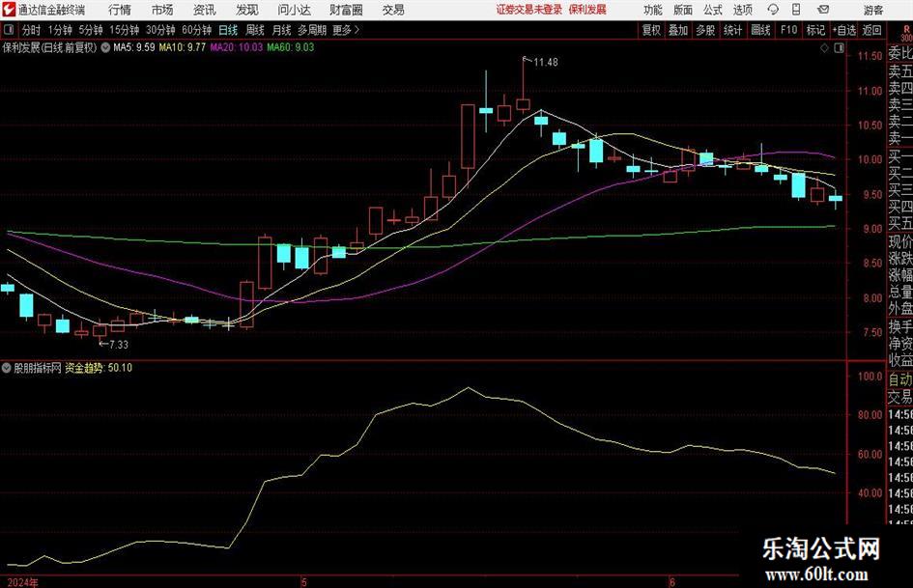
Task: Click the MA10: 9.77 value
Action: pyautogui.click(x=183, y=47)
